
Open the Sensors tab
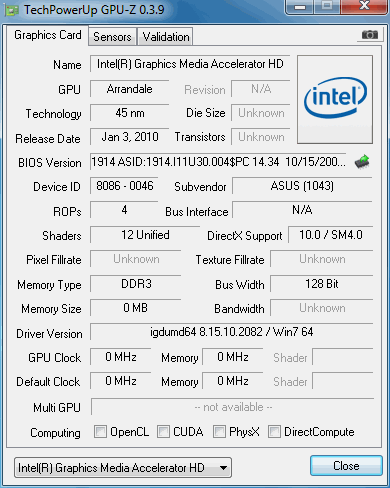(112, 37)
